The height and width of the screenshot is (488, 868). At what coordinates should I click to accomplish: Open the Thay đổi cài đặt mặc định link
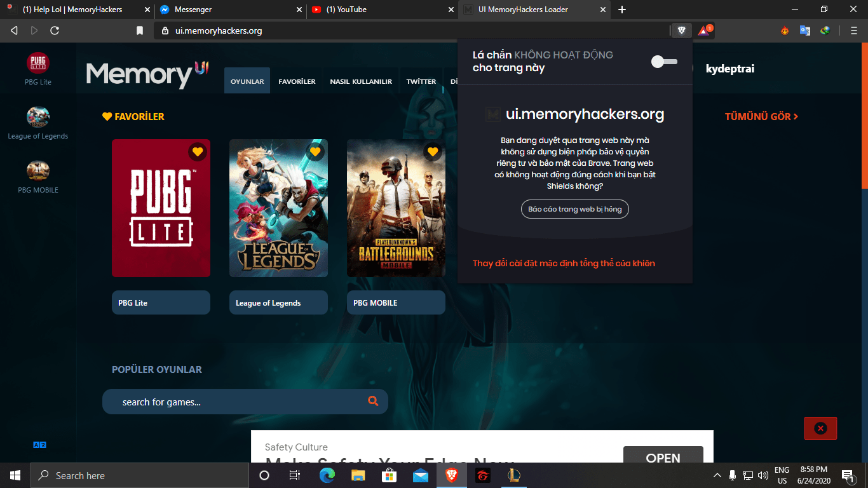tap(564, 263)
